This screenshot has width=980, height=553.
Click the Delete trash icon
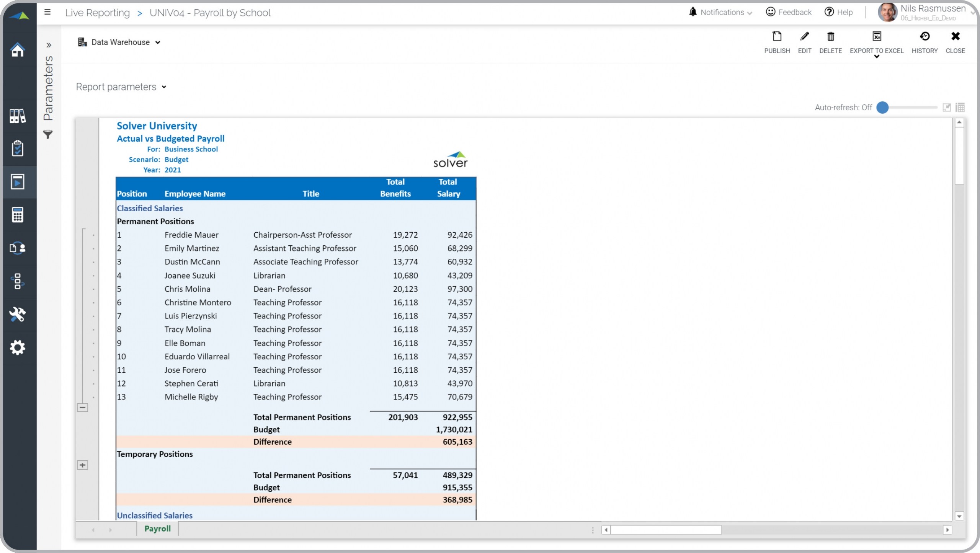(x=830, y=37)
